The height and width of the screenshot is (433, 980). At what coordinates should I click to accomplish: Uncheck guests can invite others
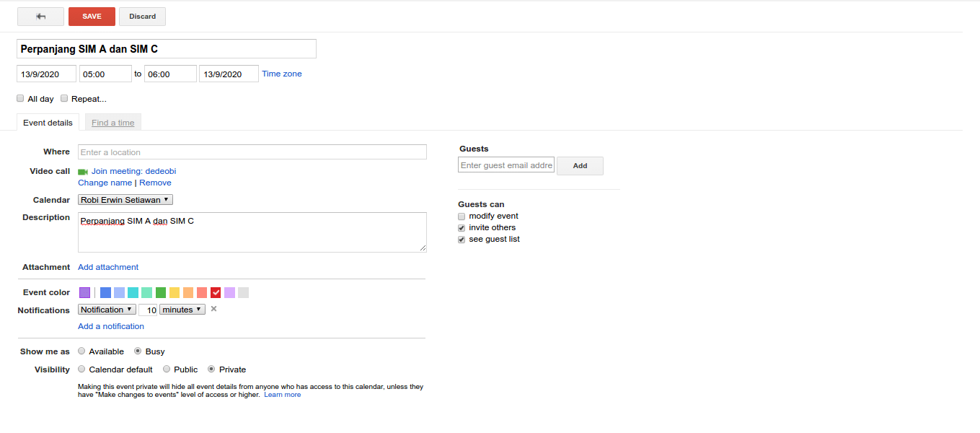(x=462, y=228)
